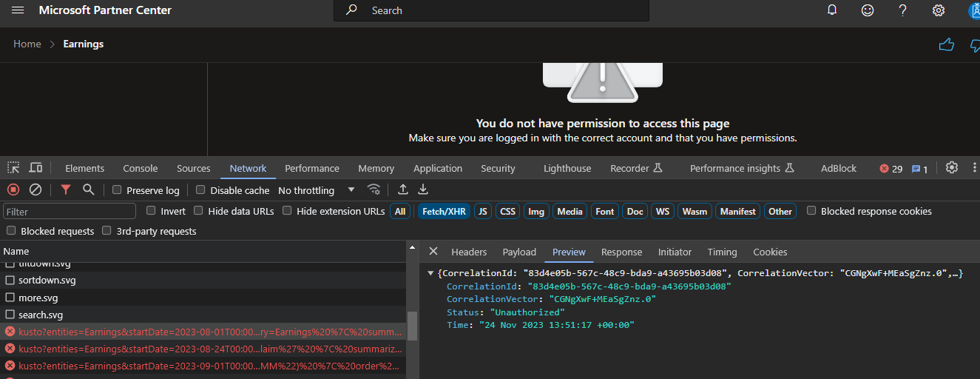Screen dimensions: 980x379
Task: Open the hamburger navigation menu
Action: pyautogui.click(x=18, y=10)
